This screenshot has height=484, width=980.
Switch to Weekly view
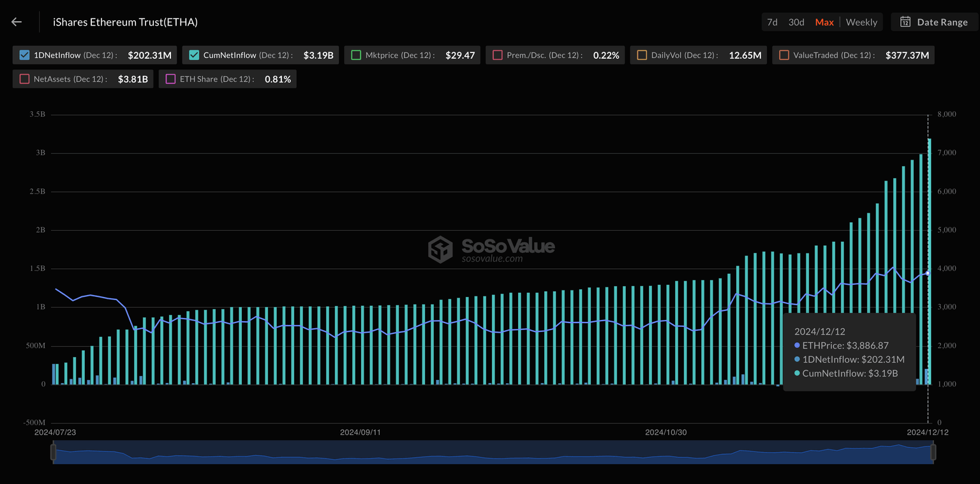pos(861,22)
